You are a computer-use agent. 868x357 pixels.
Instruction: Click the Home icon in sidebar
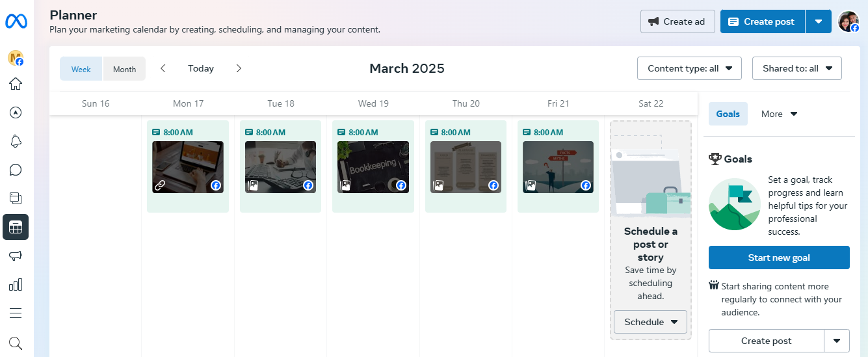pyautogui.click(x=16, y=84)
